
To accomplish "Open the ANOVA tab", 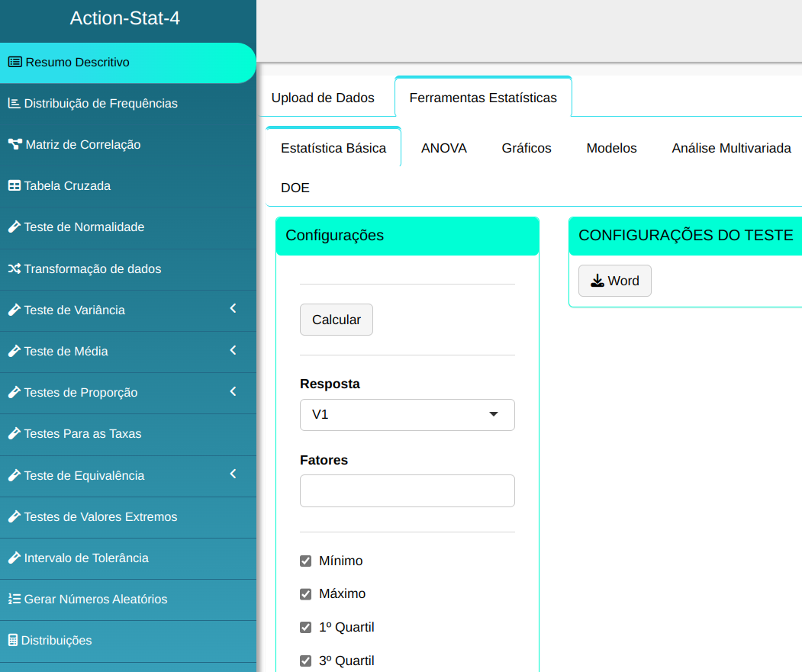I will [x=443, y=148].
